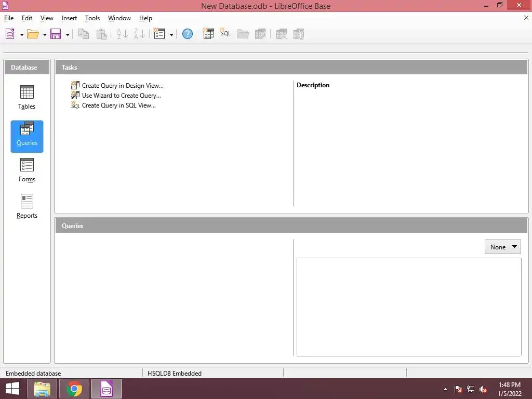
Task: Click the Copy toolbar icon
Action: point(84,34)
